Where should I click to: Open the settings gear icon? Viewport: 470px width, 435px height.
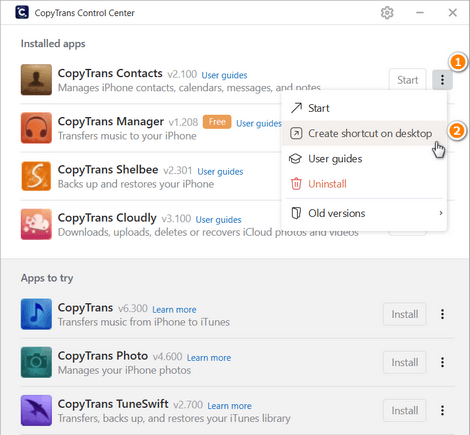point(387,13)
